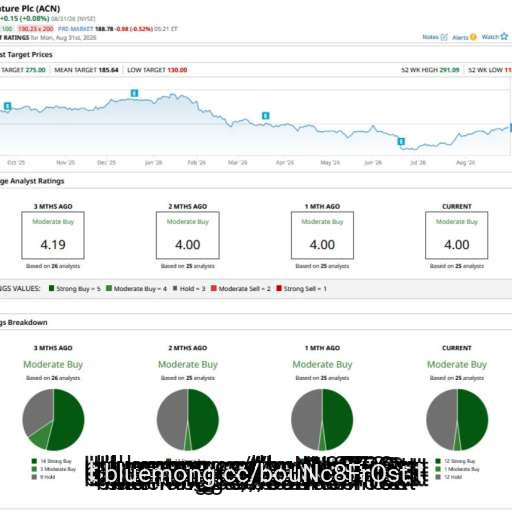Viewport: 512px width, 512px height.
Task: Click the 4.00 rating box under 1 MTH AGO
Action: (322, 235)
